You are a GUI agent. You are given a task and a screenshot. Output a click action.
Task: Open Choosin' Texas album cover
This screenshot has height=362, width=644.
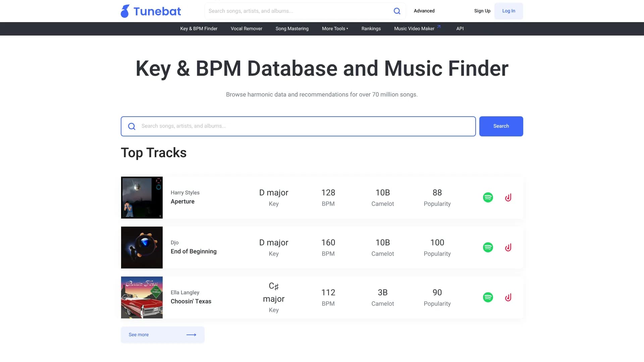(x=142, y=297)
